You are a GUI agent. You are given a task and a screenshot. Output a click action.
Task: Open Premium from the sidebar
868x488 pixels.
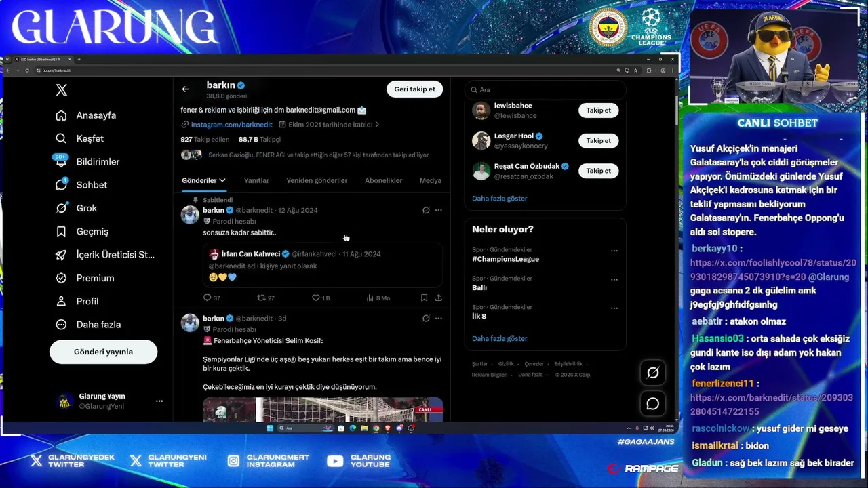click(x=85, y=278)
